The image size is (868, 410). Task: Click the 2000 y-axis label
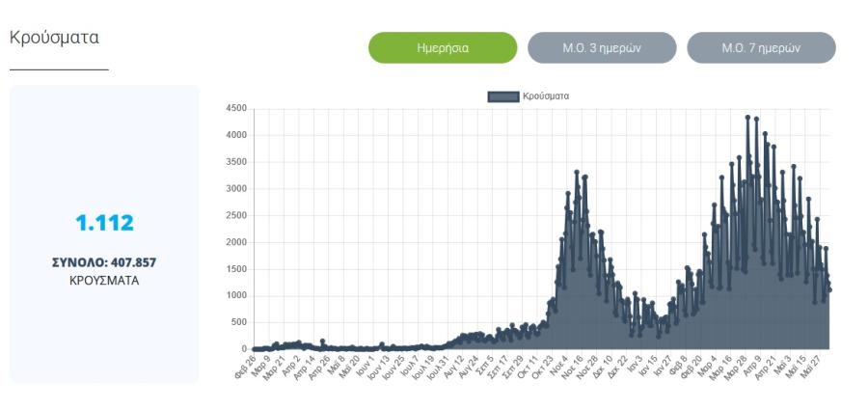tap(236, 242)
